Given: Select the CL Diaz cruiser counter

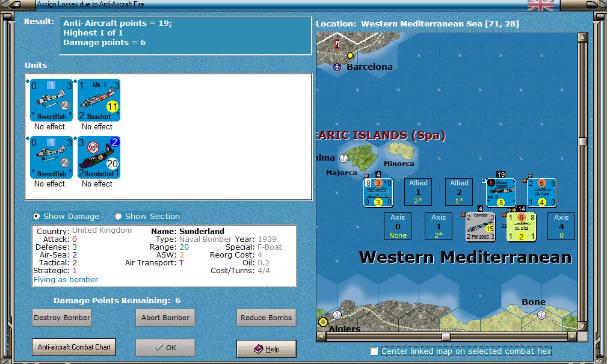Looking at the screenshot, I should pos(522,227).
